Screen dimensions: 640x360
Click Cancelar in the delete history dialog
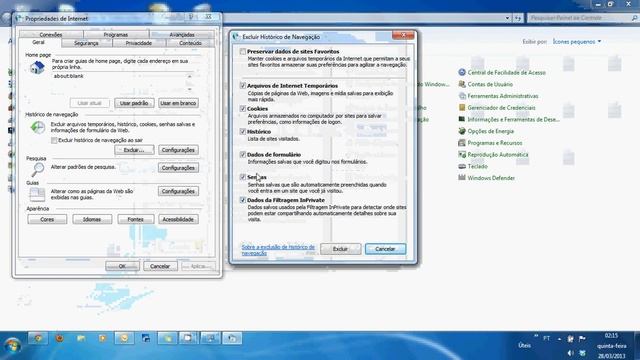(x=385, y=249)
